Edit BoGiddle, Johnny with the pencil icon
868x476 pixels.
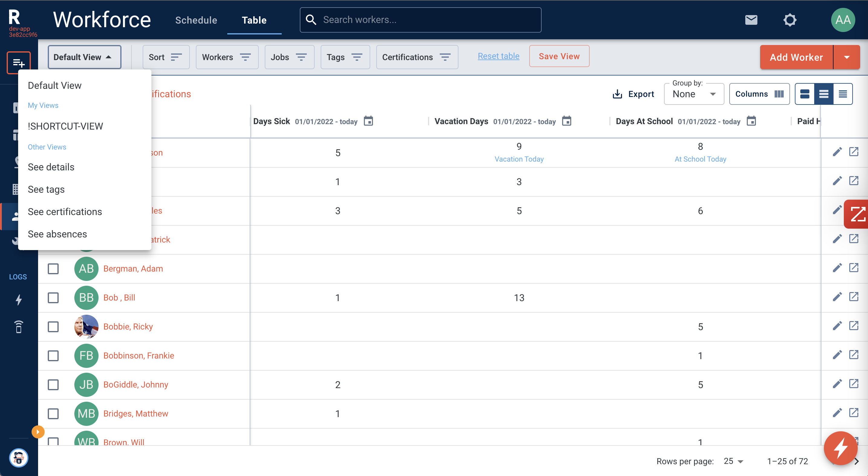pos(837,384)
